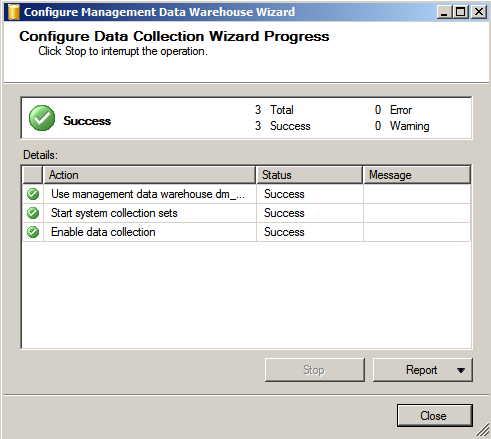Viewport: 491px width, 439px height.
Task: Click the 'Details:' label
Action: 40,155
